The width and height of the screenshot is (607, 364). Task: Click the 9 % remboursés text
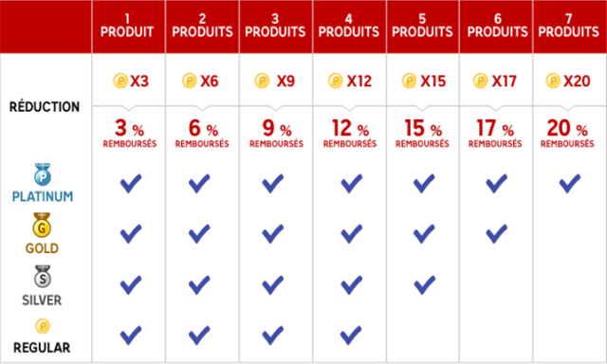point(276,133)
